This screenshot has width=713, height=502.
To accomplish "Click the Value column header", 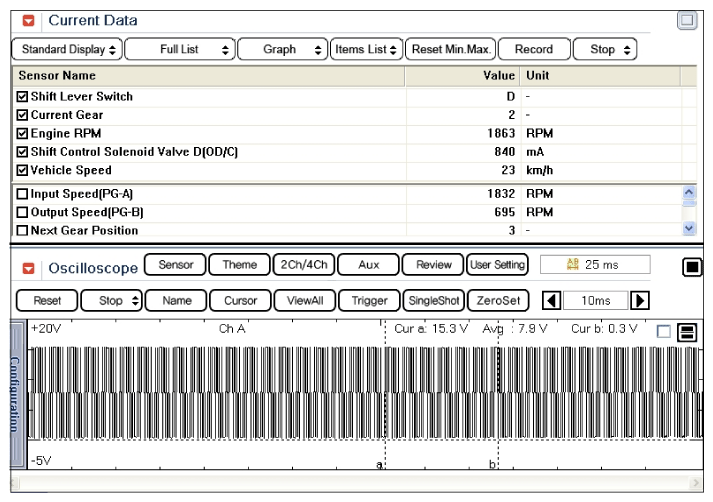I will coord(462,75).
